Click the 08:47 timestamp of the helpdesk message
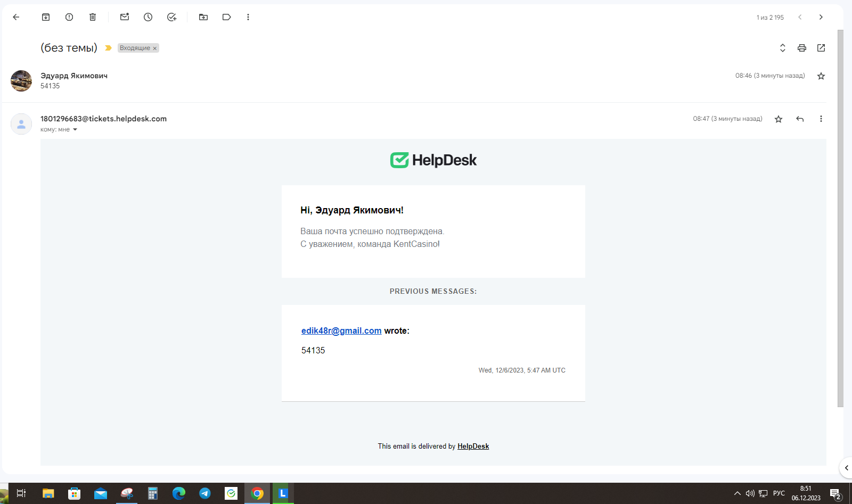This screenshot has width=852, height=504. coord(727,119)
